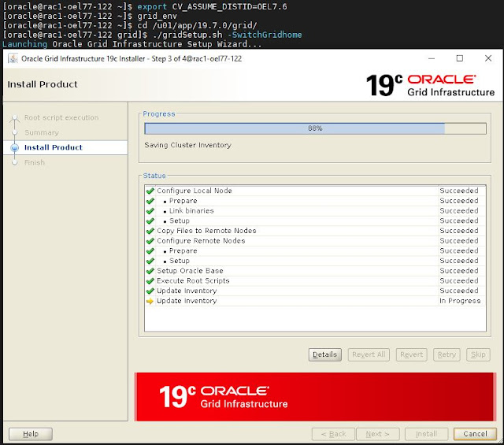Click green checkmark beside Link binaries
This screenshot has width=504, height=445.
click(x=150, y=211)
